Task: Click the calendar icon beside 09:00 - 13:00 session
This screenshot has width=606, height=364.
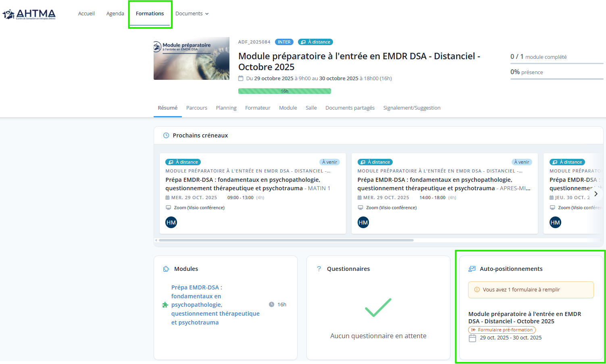Action: pyautogui.click(x=167, y=198)
